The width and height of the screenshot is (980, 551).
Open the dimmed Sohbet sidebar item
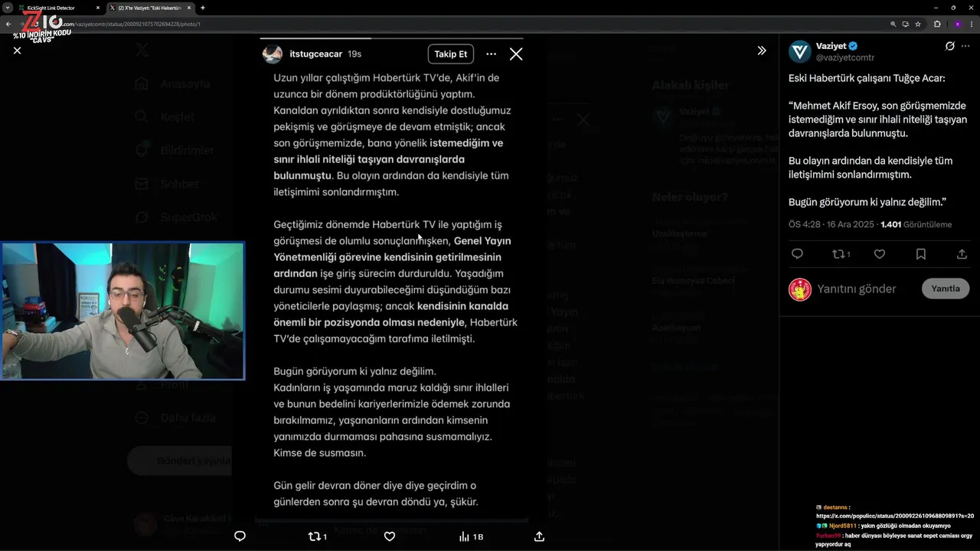[x=168, y=184]
